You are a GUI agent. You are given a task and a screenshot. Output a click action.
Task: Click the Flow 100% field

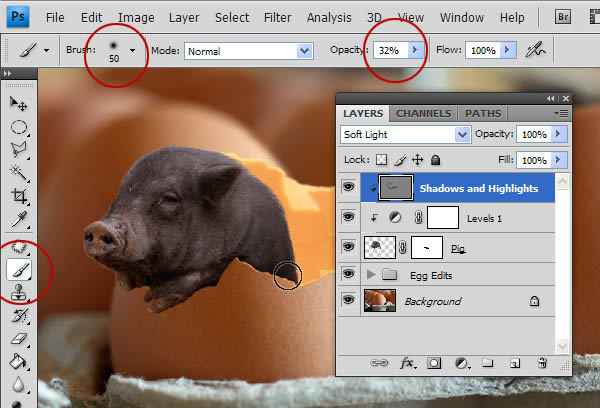483,50
